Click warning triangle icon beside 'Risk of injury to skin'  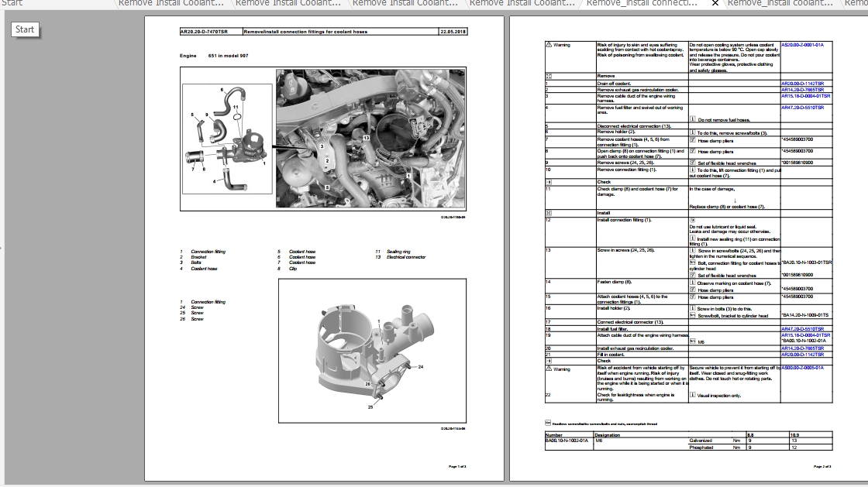tap(549, 44)
